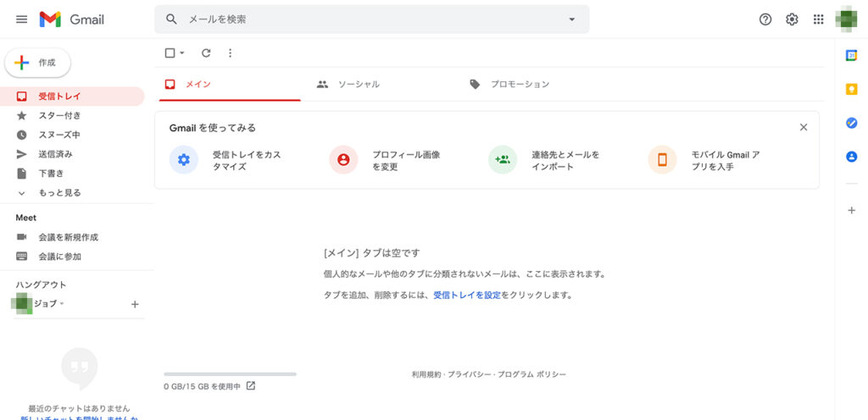Switch to the ソーシャル tab
Screen dimensions: 868x420
coord(381,85)
